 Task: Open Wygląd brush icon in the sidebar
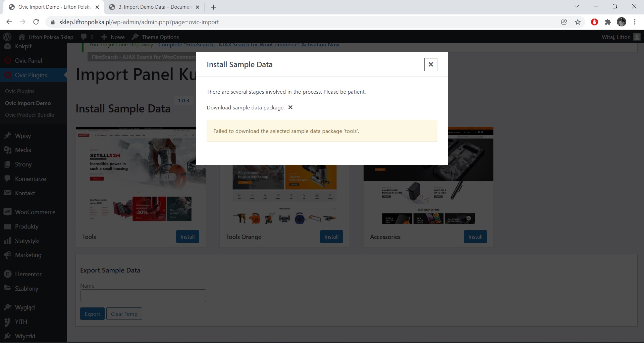click(x=7, y=307)
